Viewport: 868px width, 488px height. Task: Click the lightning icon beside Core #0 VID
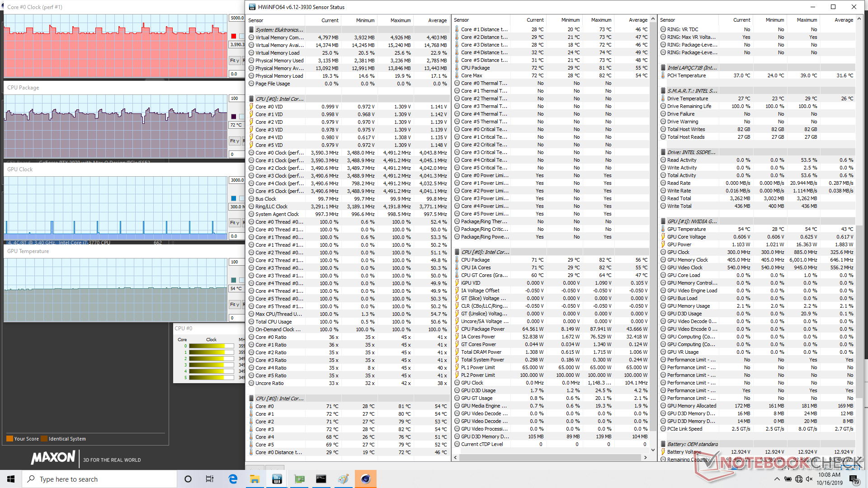click(x=251, y=107)
